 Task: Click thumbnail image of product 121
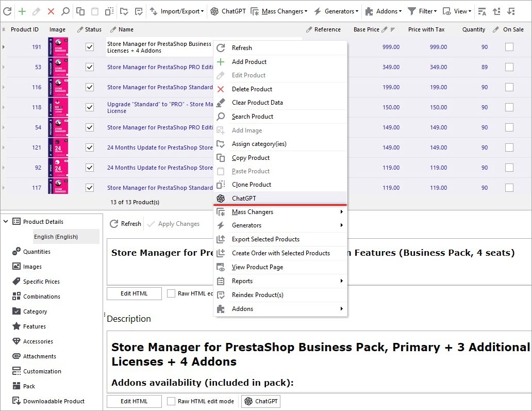(58, 147)
